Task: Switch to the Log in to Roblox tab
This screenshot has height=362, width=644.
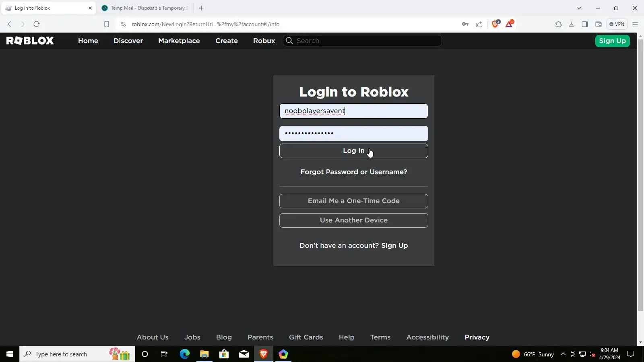Action: (48, 8)
